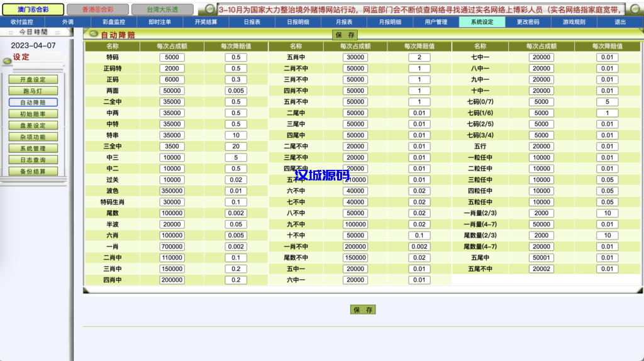The height and width of the screenshot is (361, 644).
Task: Click 退出 to log out
Action: coord(620,22)
